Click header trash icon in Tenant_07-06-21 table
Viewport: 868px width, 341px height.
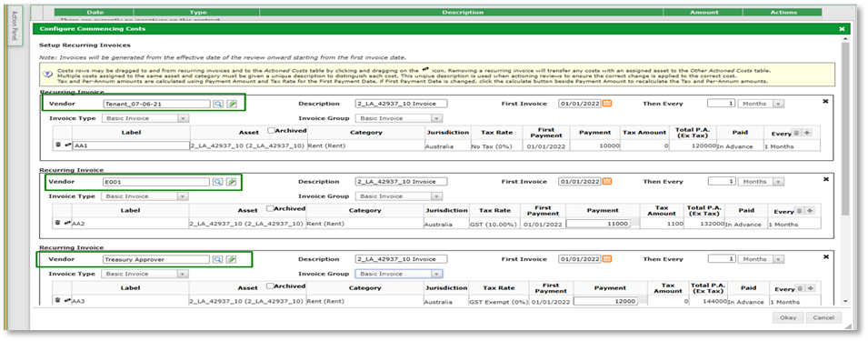(796, 133)
